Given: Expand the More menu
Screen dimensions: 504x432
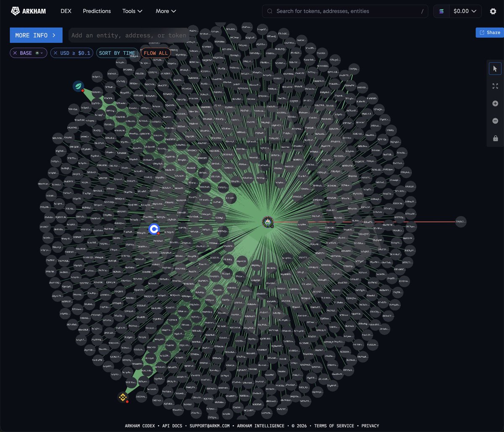Looking at the screenshot, I should [x=166, y=11].
